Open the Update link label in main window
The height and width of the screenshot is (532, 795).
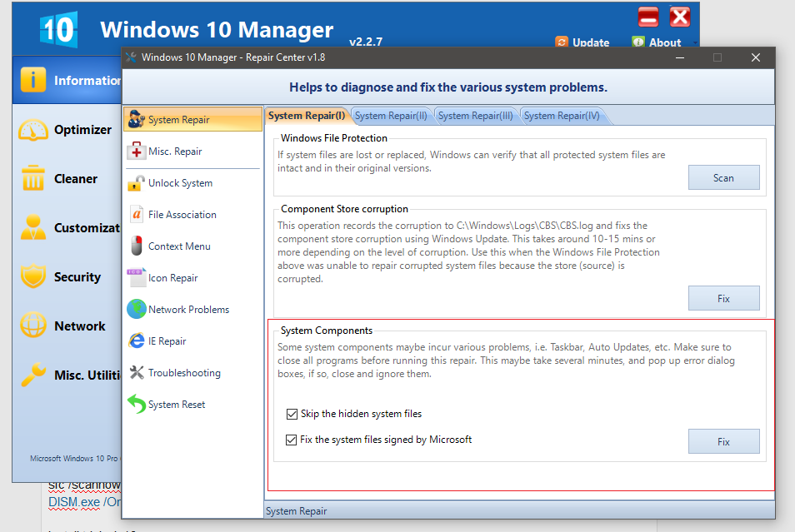591,42
